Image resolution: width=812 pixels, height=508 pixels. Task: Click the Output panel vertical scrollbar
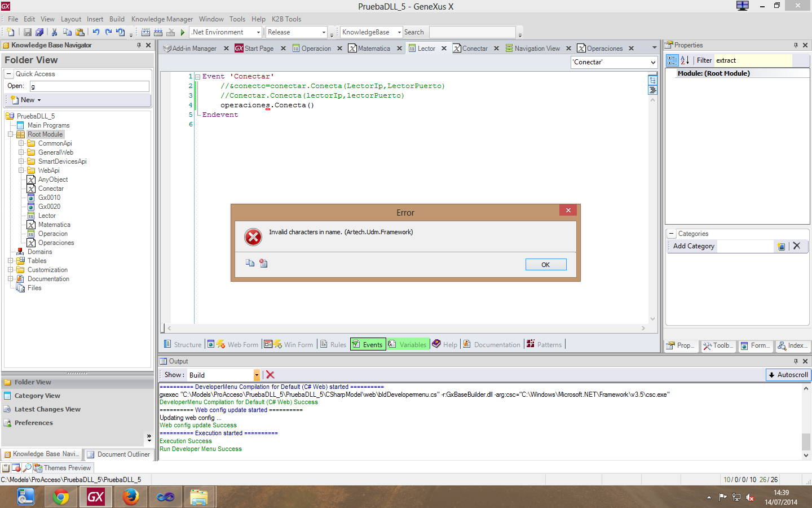(806, 421)
